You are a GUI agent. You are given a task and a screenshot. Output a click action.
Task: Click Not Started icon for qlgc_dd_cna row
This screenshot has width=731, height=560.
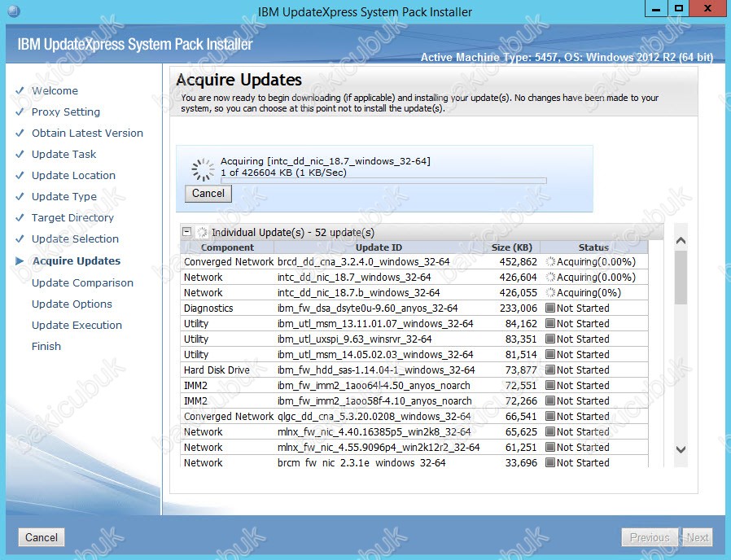point(550,416)
